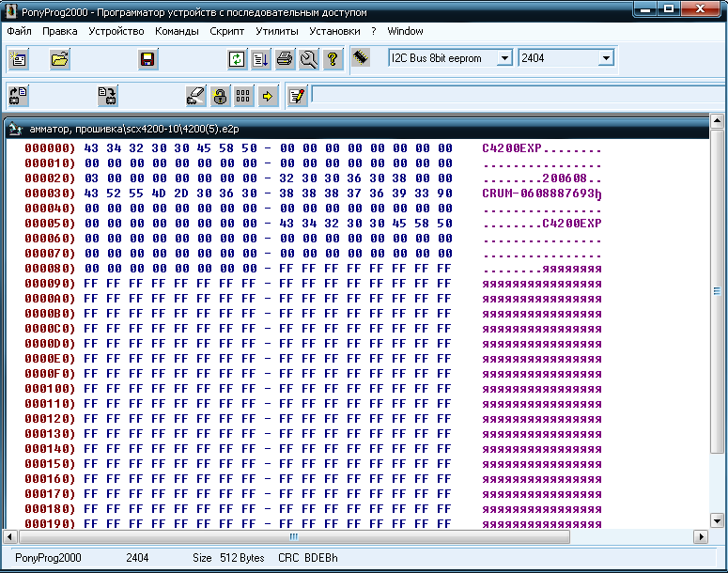Click the Read Device chip-to-file icon

pyautogui.click(x=19, y=96)
